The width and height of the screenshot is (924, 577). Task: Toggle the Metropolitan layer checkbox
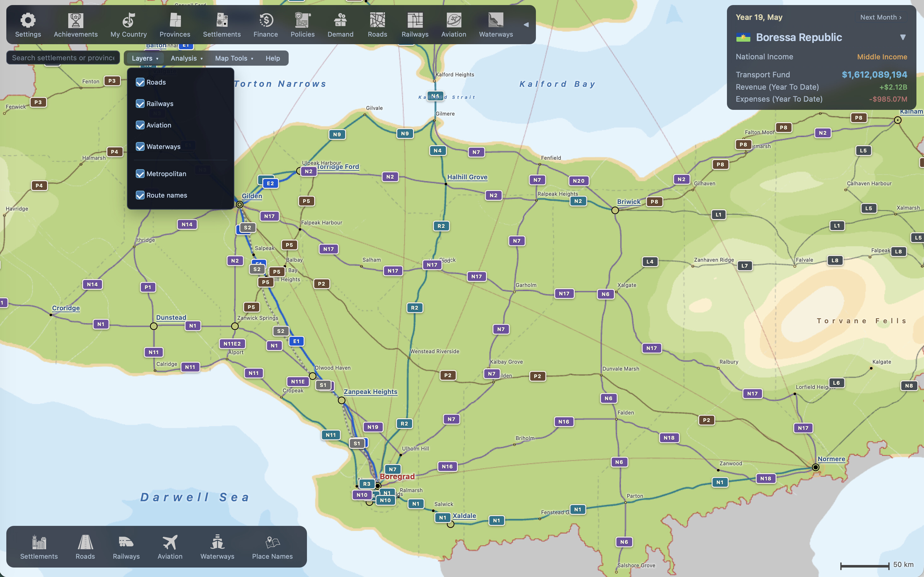coord(140,174)
